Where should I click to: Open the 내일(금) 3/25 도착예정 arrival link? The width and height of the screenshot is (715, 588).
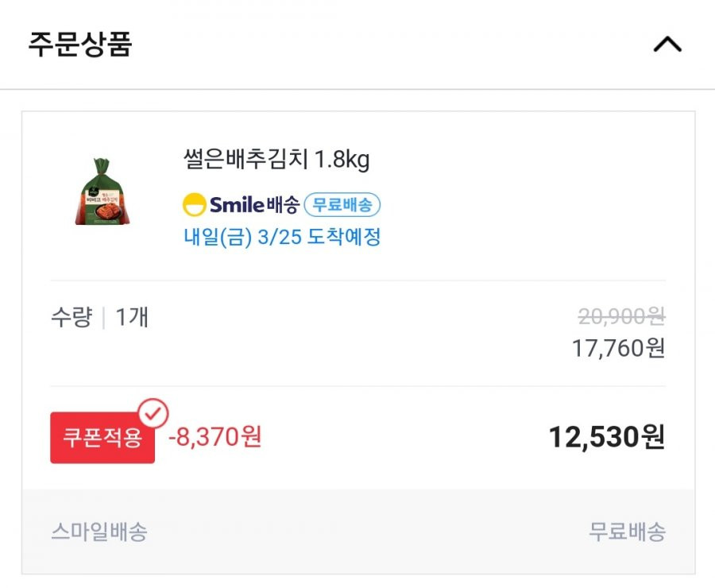click(x=282, y=237)
